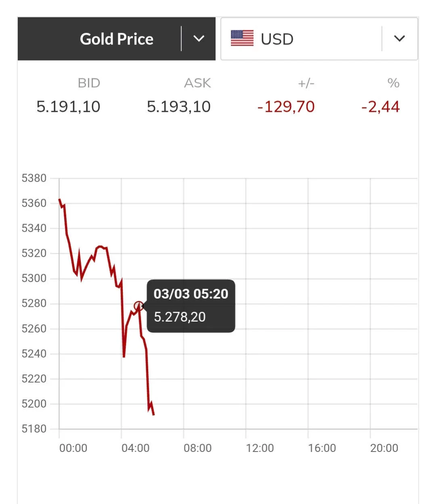This screenshot has height=504, width=436.
Task: Click the lowest point of the price line
Action: pyautogui.click(x=154, y=414)
